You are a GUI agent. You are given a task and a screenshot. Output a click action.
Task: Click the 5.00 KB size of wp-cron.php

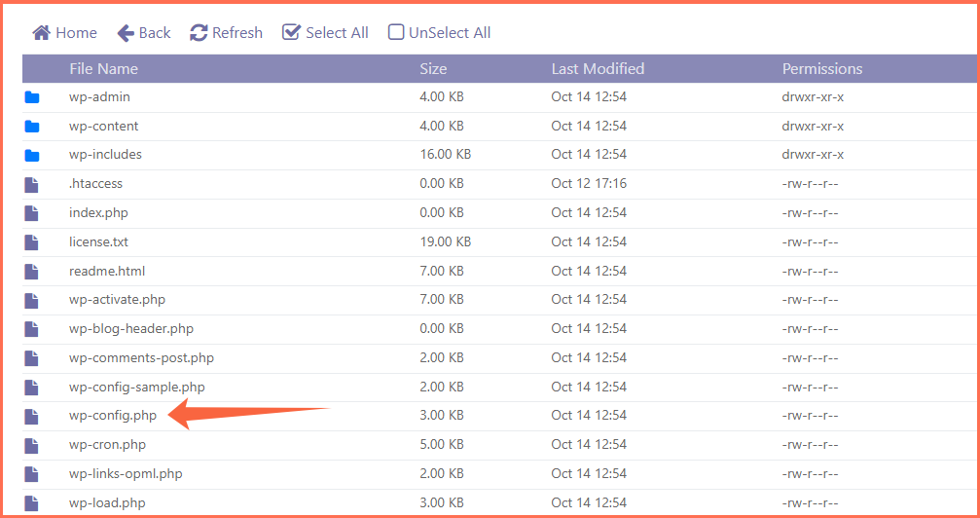[442, 445]
